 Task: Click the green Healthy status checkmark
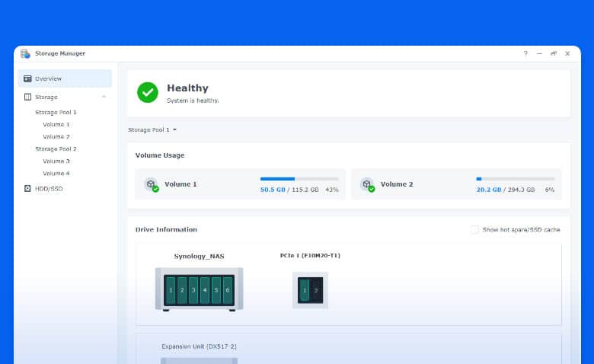[x=148, y=92]
